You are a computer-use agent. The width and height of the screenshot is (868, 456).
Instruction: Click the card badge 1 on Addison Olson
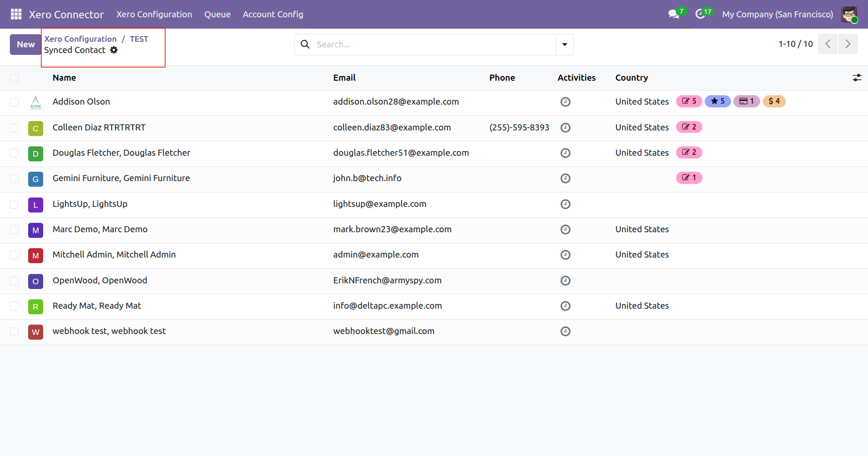point(746,101)
